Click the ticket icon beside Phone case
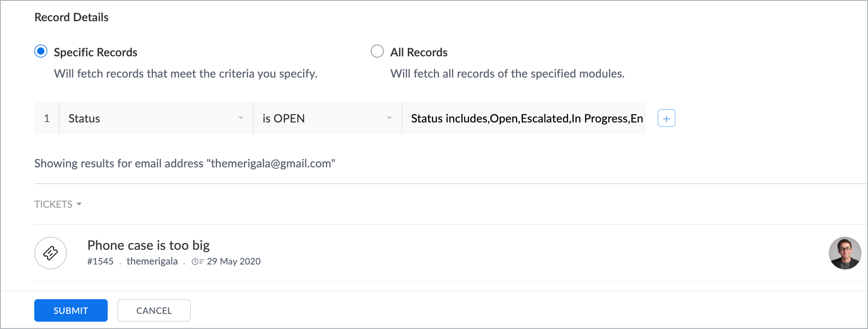The image size is (868, 329). click(51, 253)
